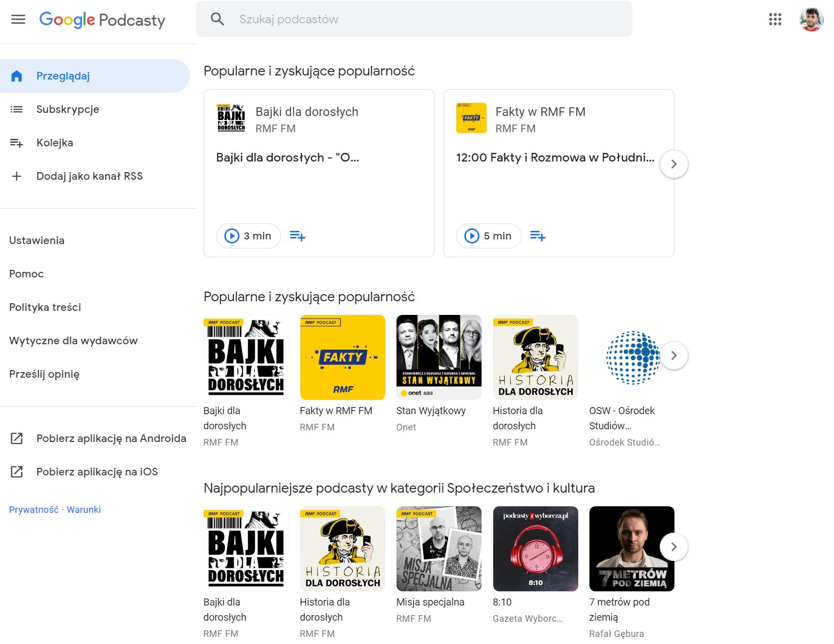Open Historia dla dorosłych cover in popular row
Viewport: 834px width, 644px height.
pos(536,357)
